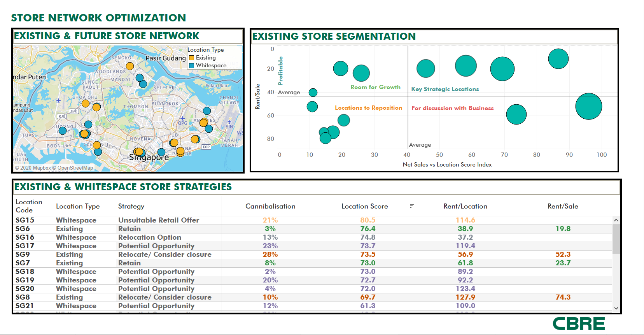Click 'EXISTING STORE SEGMENTATION' panel title
644x335 pixels.
click(x=334, y=36)
